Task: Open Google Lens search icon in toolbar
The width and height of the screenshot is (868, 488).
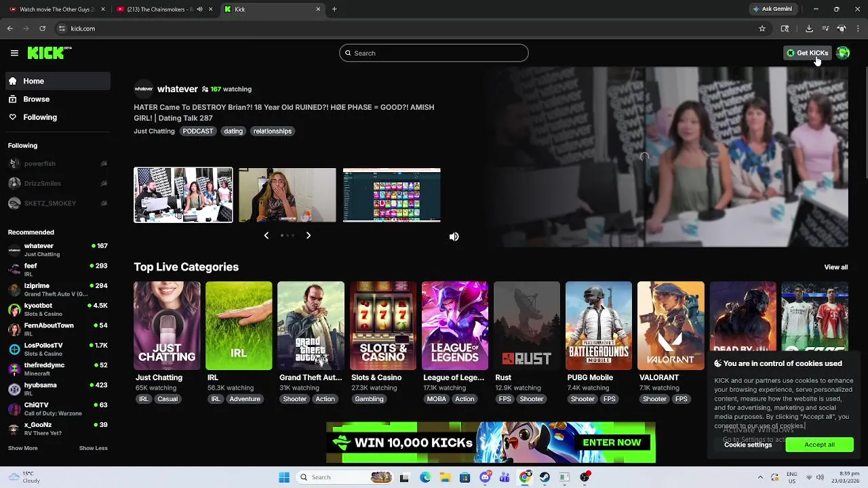Action: [x=785, y=28]
